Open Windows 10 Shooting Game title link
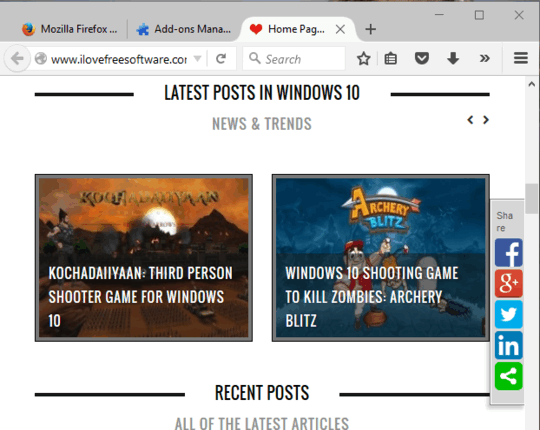The image size is (540, 430). 372,297
